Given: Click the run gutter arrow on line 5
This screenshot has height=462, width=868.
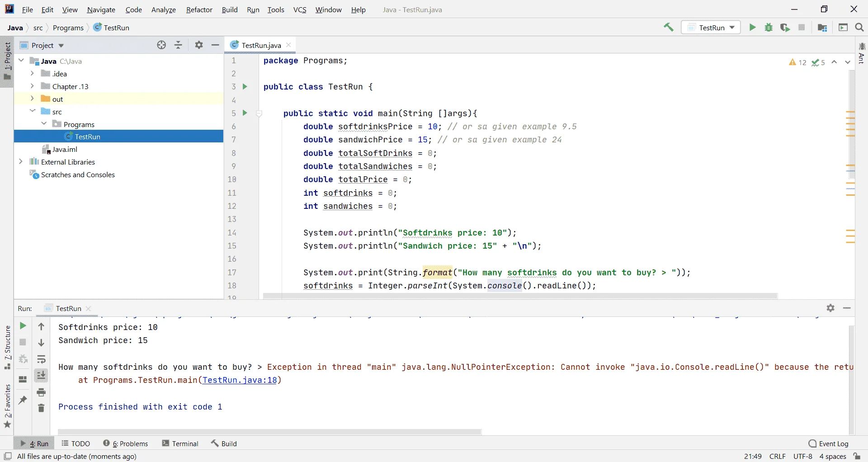Looking at the screenshot, I should click(x=245, y=113).
